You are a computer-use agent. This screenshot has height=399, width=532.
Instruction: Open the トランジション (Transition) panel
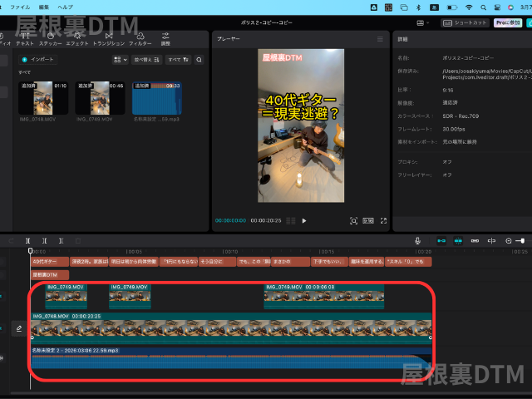coord(107,38)
